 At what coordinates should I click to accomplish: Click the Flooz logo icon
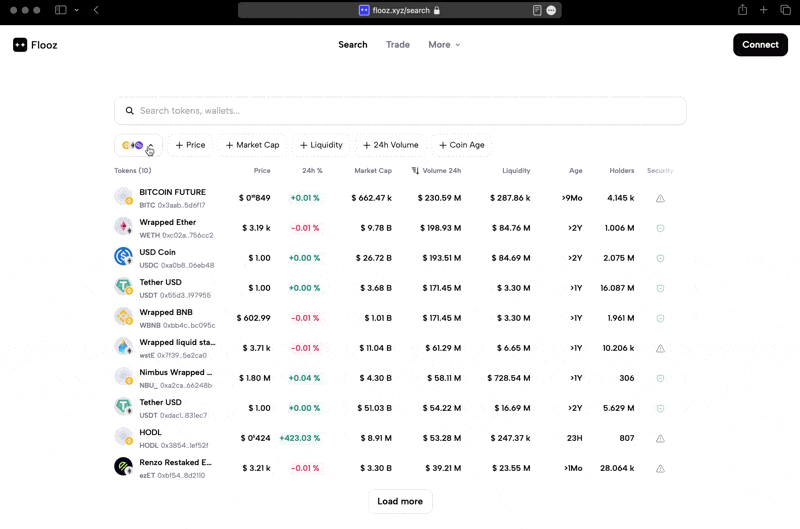[x=20, y=45]
